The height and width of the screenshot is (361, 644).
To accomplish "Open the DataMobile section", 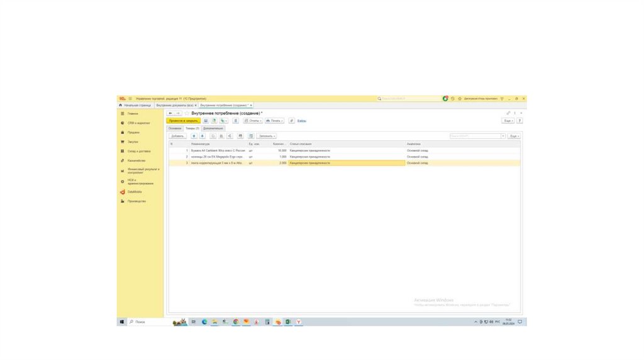I will [135, 192].
